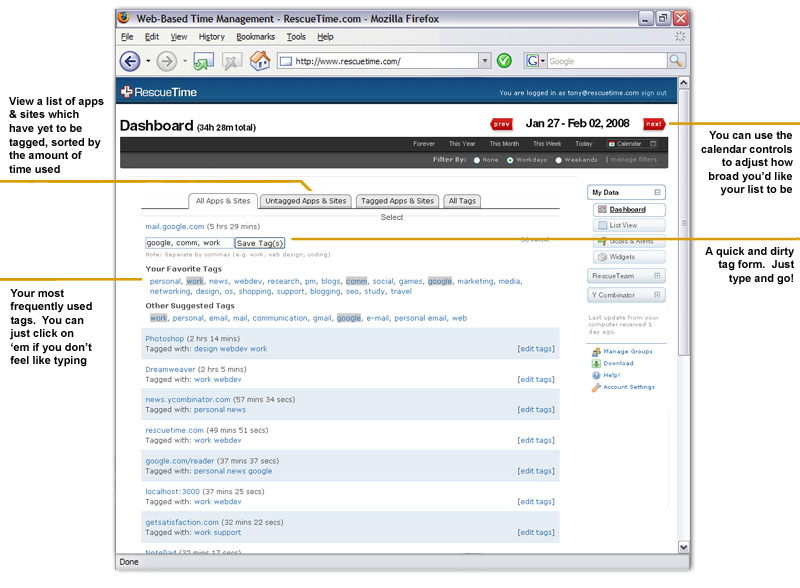Screen dimensions: 800x588
Task: Click the Help! icon link
Action: [x=606, y=375]
